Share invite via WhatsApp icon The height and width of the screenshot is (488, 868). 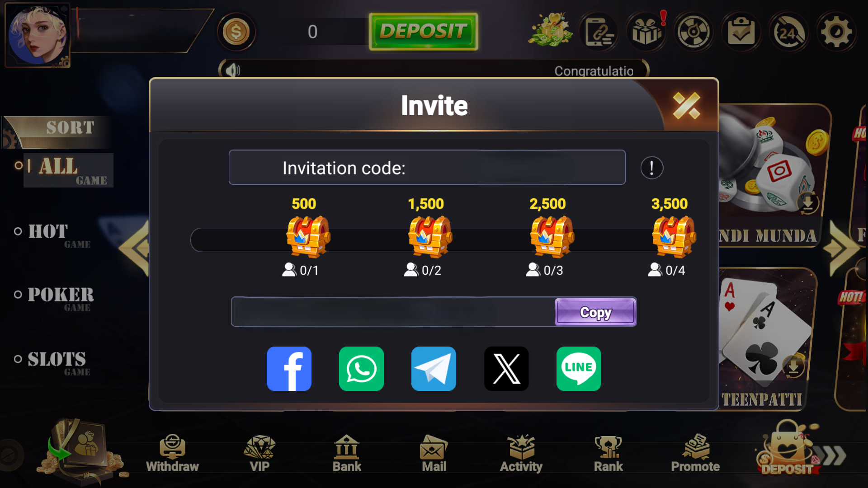361,369
